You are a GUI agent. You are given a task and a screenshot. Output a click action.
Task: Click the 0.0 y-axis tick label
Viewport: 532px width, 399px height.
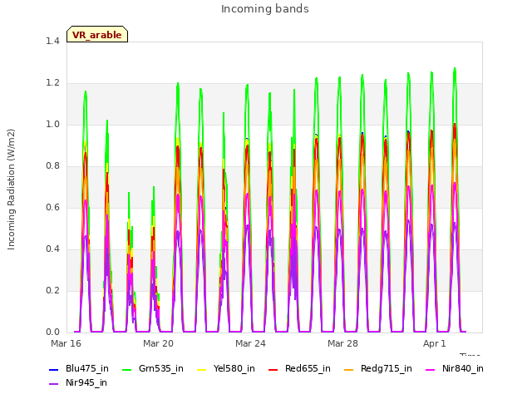tap(52, 332)
